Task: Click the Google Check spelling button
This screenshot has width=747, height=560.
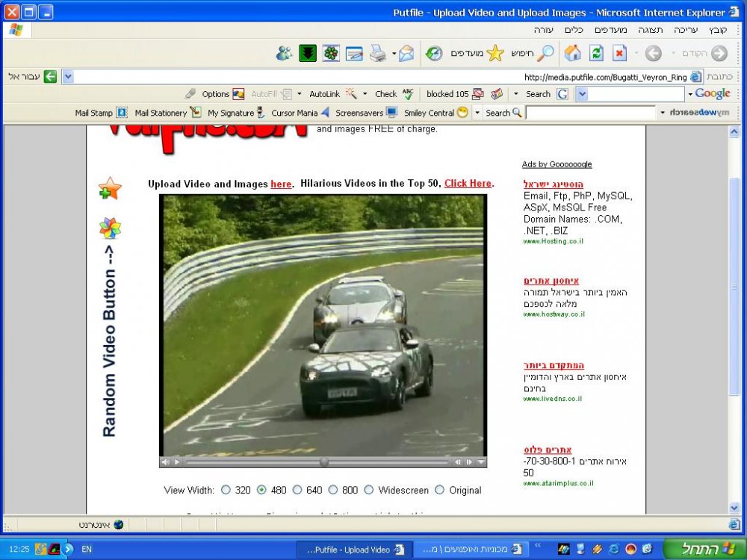Action: coord(394,94)
